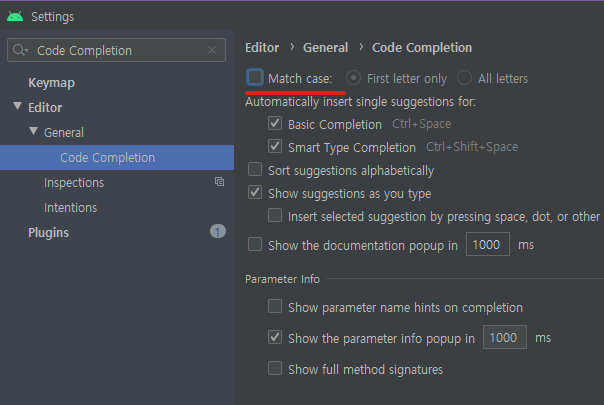
Task: Click the Code Completion breadcrumb
Action: pos(422,48)
